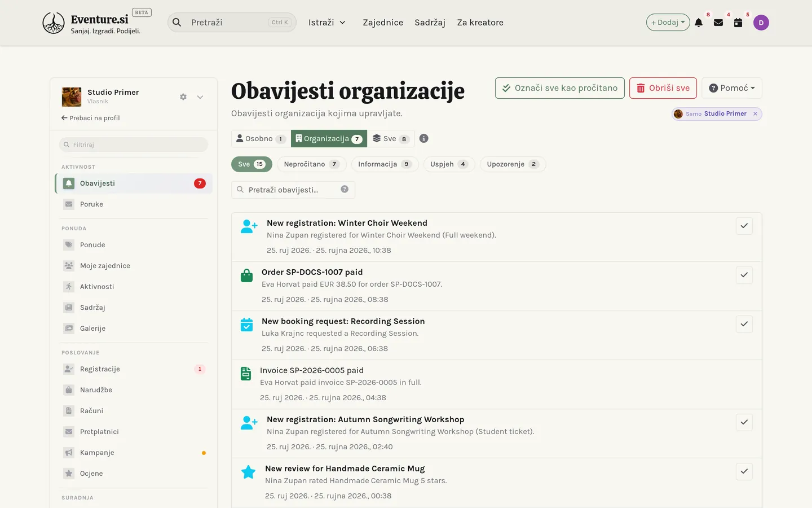Open the Pomoć dropdown
This screenshot has width=812, height=508.
pyautogui.click(x=732, y=88)
